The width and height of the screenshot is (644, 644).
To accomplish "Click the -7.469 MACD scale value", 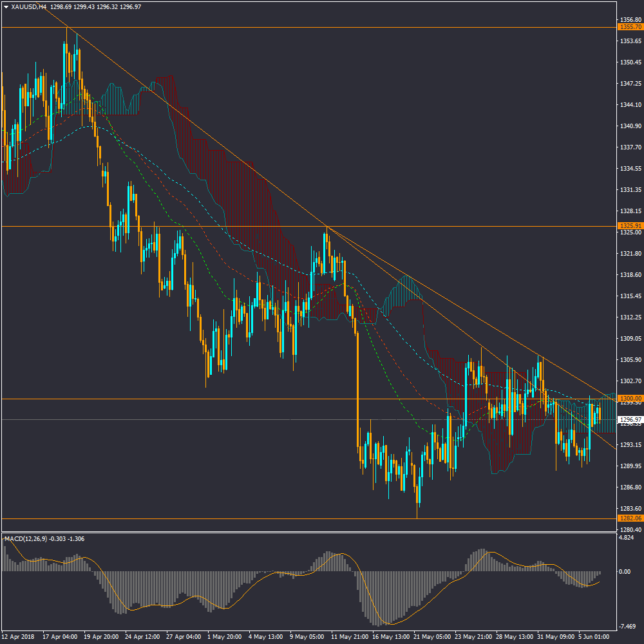I will 627,626.
